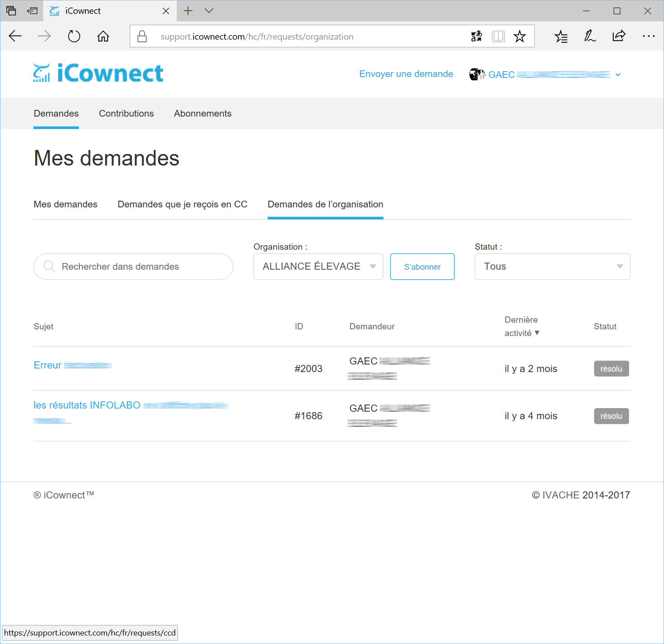Select Demandes de l'organisation tab
This screenshot has height=644, width=664.
coord(326,204)
